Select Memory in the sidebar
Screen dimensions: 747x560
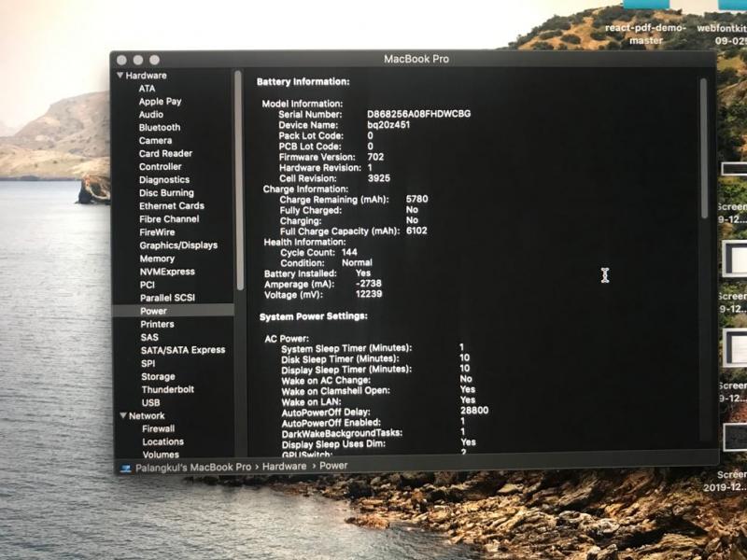[x=157, y=259]
